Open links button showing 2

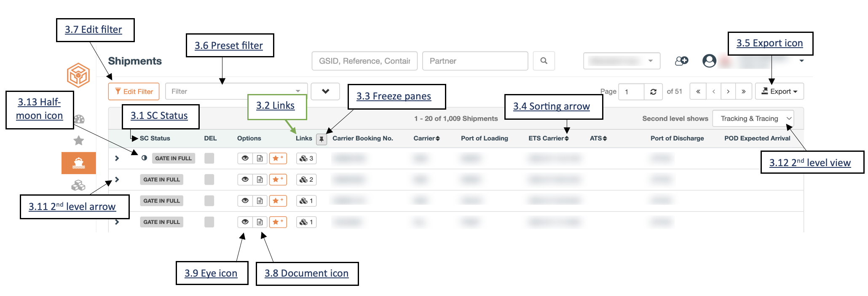point(306,180)
